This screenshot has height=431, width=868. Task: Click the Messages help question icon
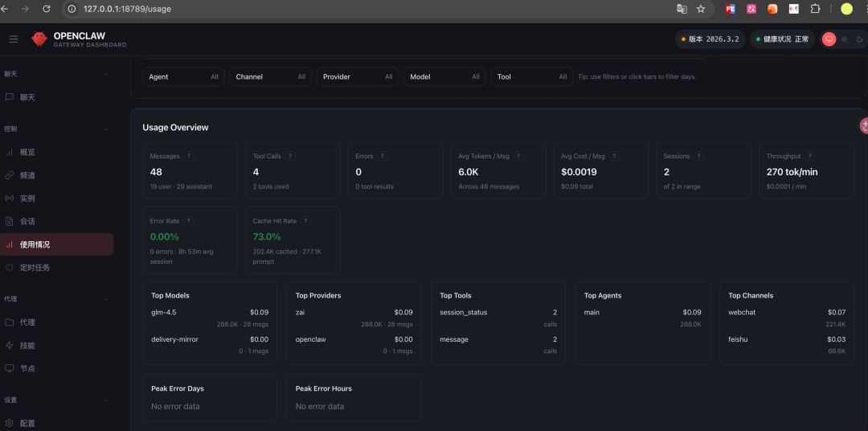[189, 156]
